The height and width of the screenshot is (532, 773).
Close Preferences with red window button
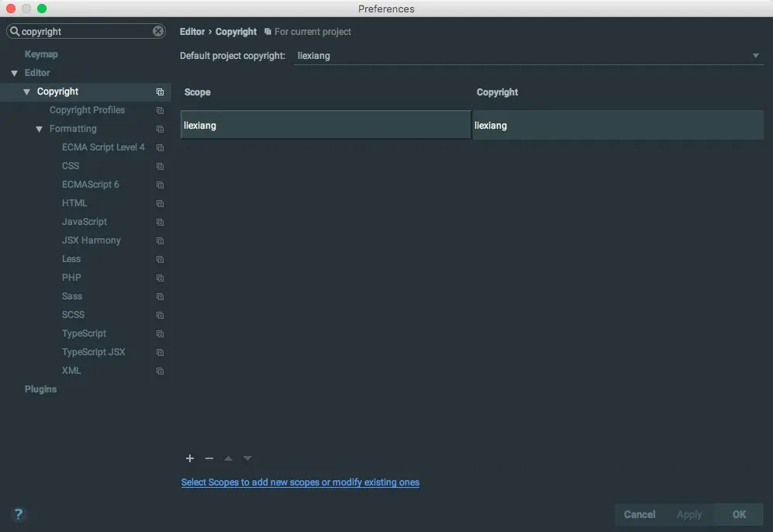(11, 9)
